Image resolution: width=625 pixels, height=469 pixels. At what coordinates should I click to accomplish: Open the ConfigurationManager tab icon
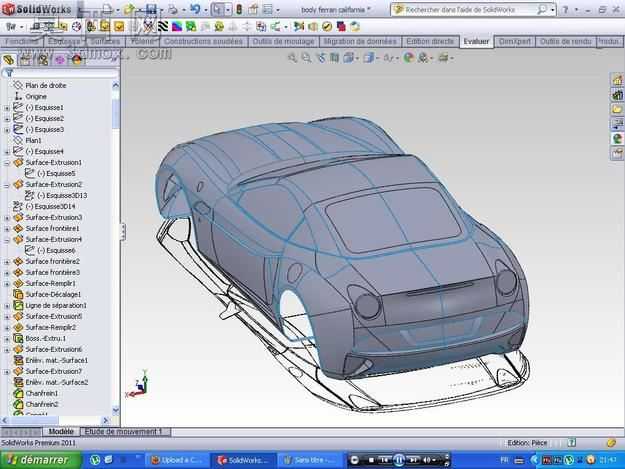coord(43,60)
